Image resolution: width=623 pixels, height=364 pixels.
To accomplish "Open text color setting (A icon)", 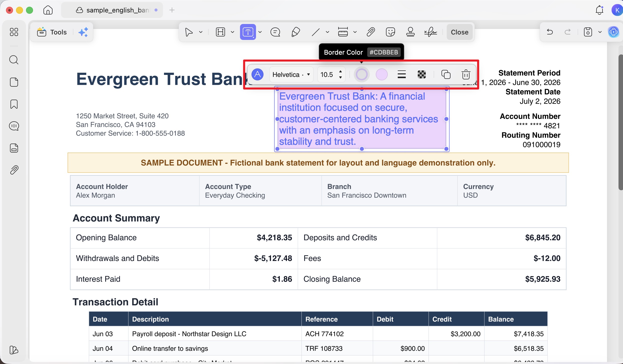I will tap(257, 74).
